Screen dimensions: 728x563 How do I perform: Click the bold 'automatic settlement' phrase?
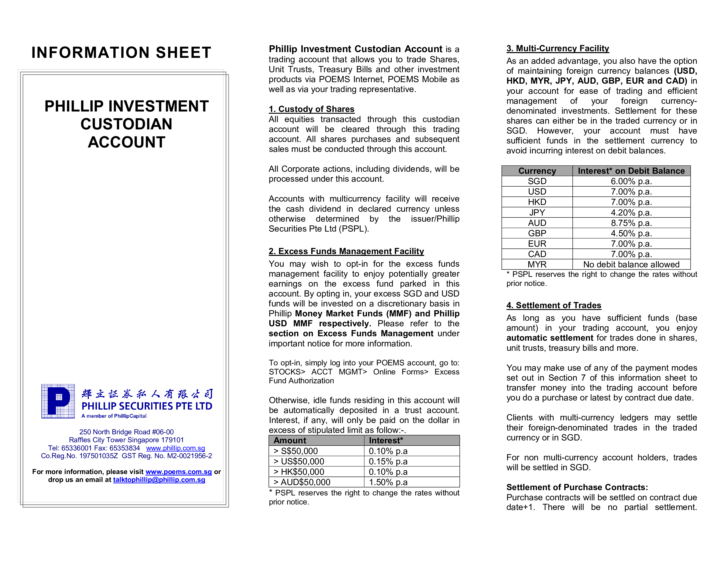(550, 338)
